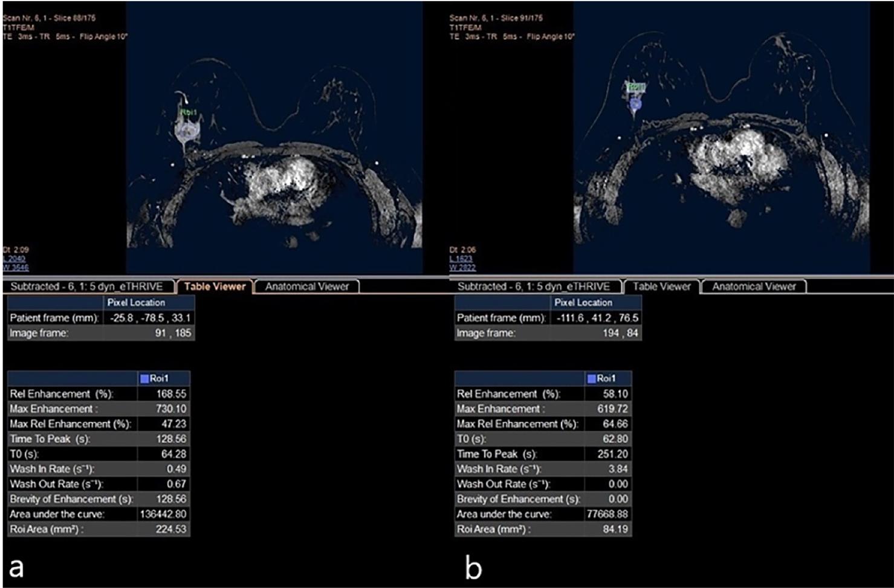Click the W 2822 window width link

coord(462,267)
